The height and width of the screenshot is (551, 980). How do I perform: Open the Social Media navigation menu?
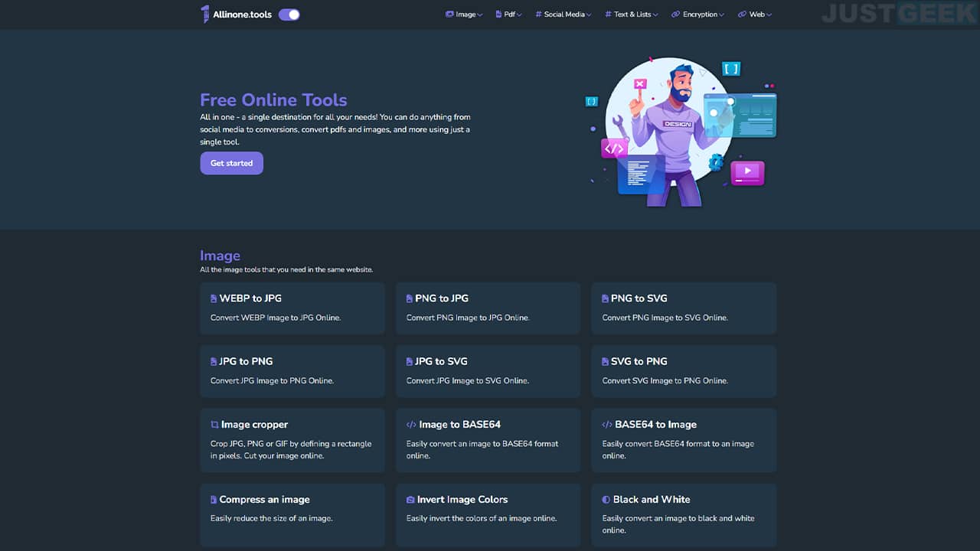tap(563, 15)
